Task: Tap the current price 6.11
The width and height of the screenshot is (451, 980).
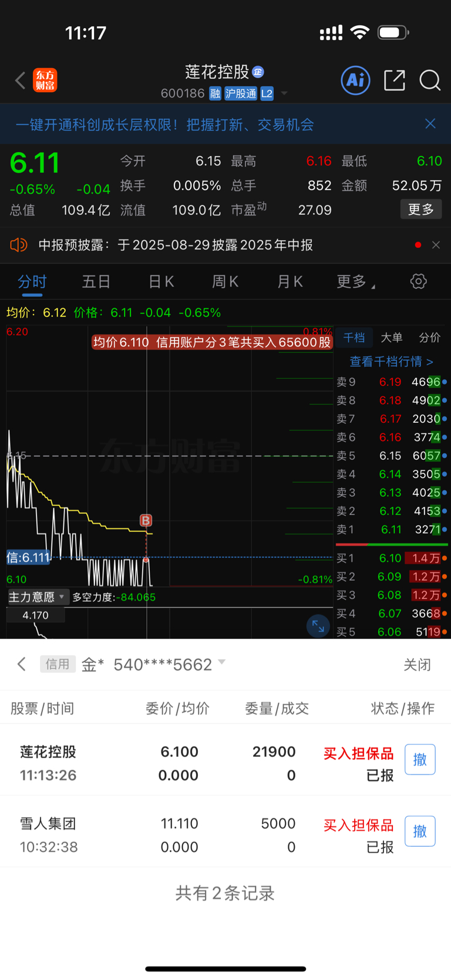Action: click(x=35, y=163)
